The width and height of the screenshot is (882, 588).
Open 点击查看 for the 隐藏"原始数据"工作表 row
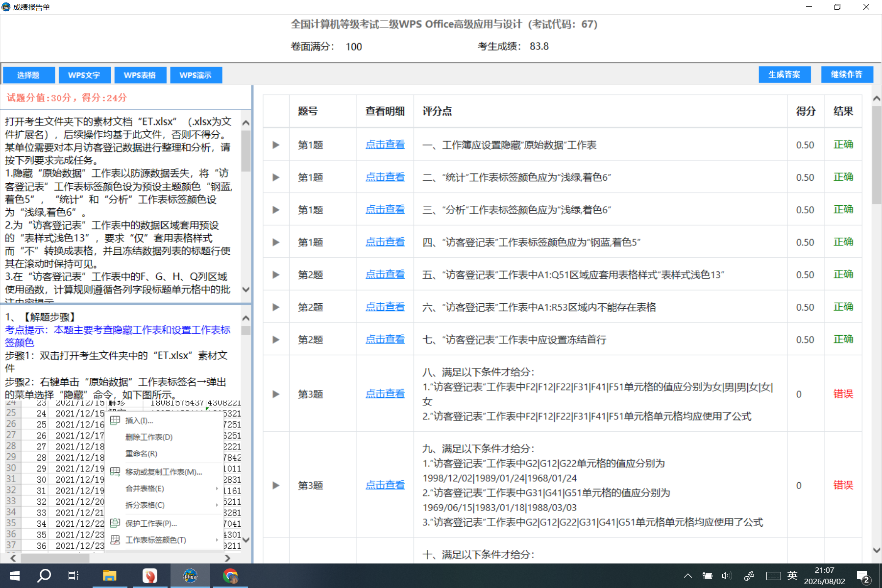(385, 145)
